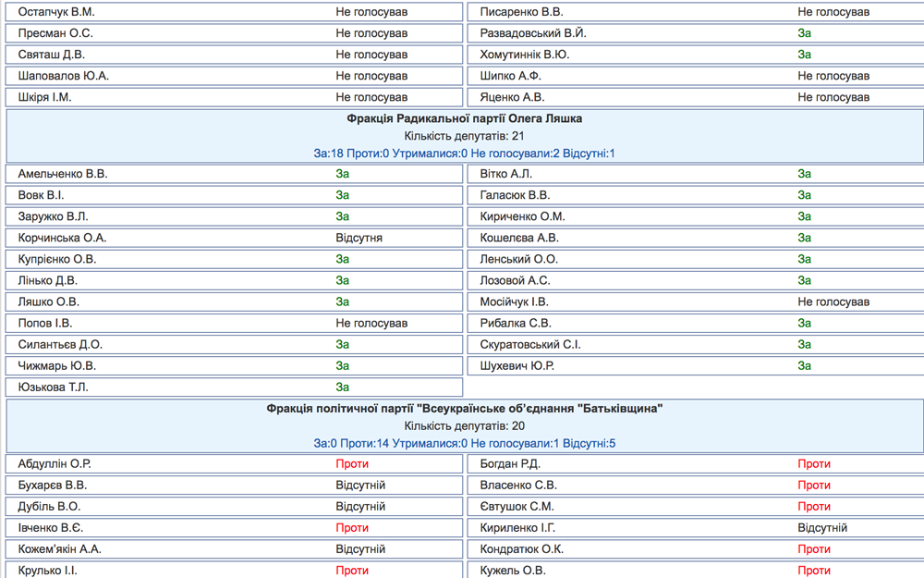Click the Батьківщина vote summary Проти:14

click(368, 444)
